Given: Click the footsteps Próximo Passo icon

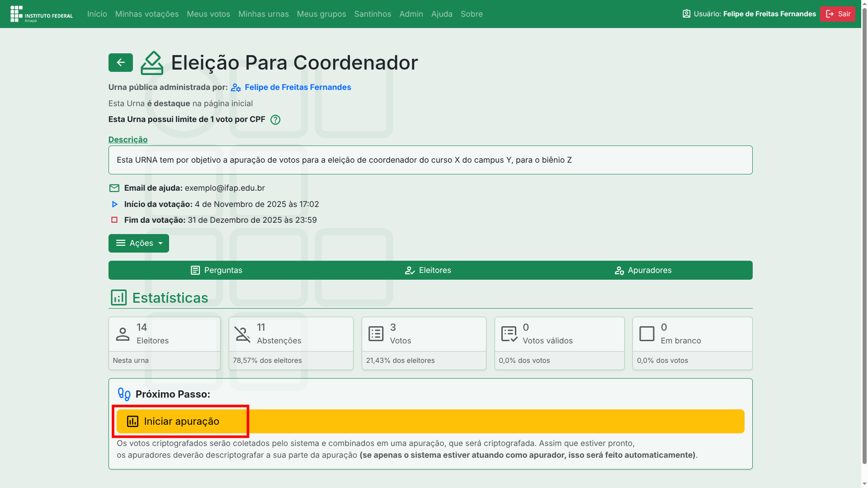Looking at the screenshot, I should coord(124,394).
